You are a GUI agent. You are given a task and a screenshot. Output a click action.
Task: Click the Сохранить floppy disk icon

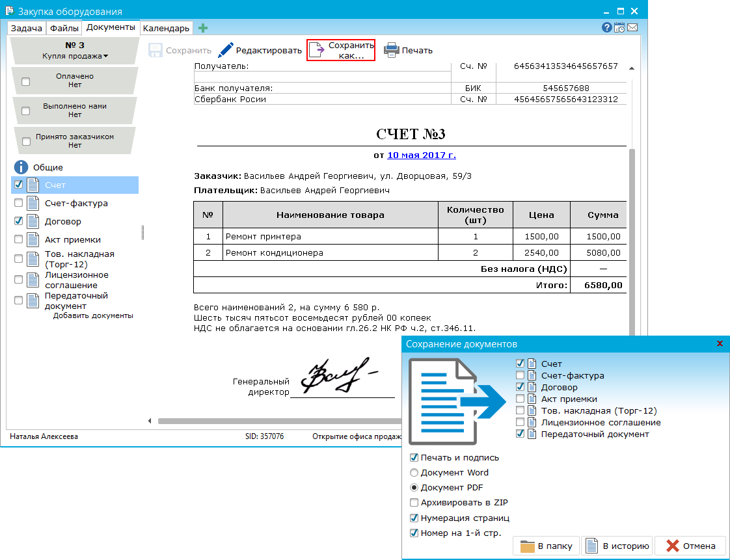155,50
